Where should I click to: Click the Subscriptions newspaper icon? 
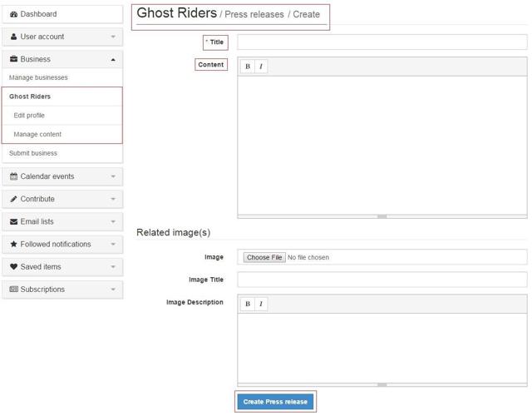(x=13, y=290)
